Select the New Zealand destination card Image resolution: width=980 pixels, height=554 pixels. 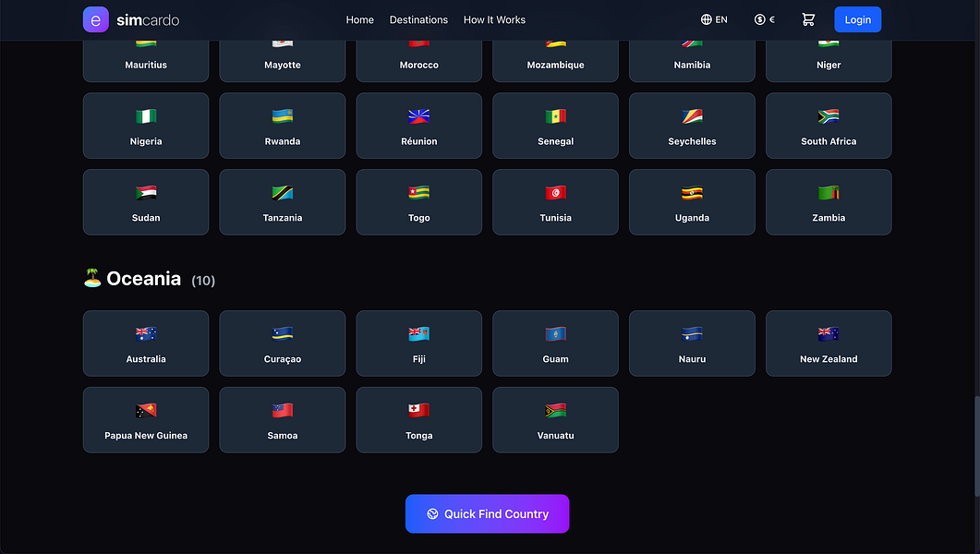pyautogui.click(x=829, y=343)
